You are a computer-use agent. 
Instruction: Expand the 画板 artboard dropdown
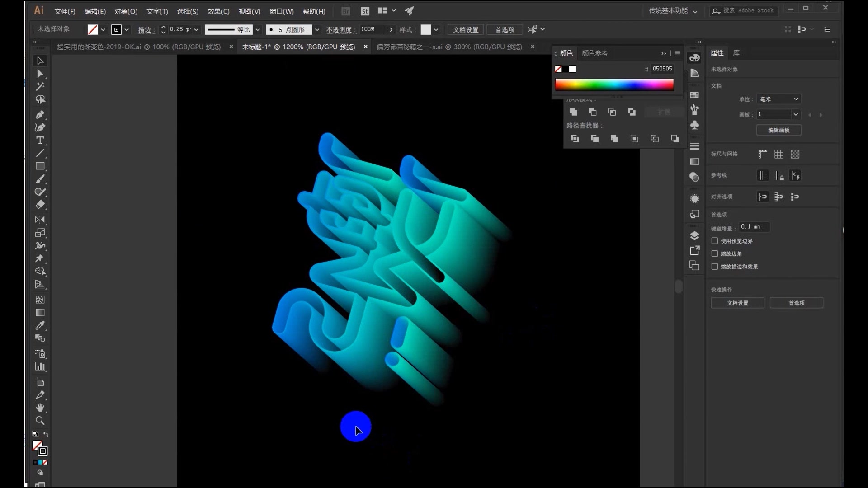point(796,114)
